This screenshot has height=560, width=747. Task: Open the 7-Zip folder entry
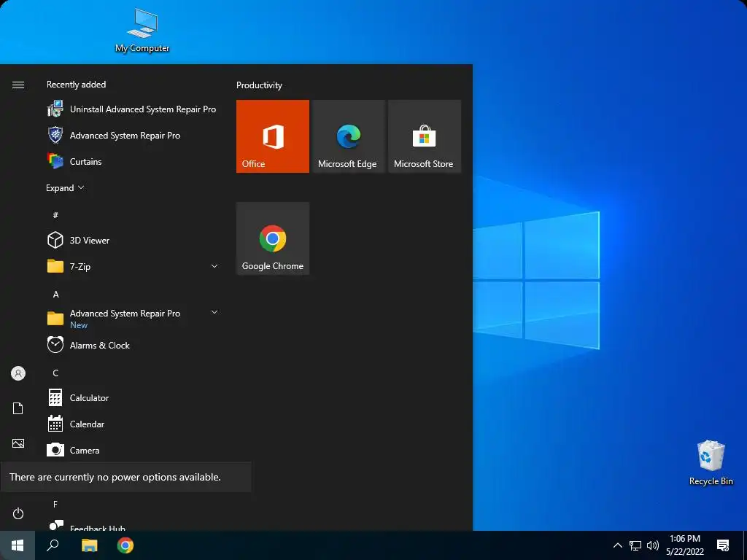tap(132, 266)
